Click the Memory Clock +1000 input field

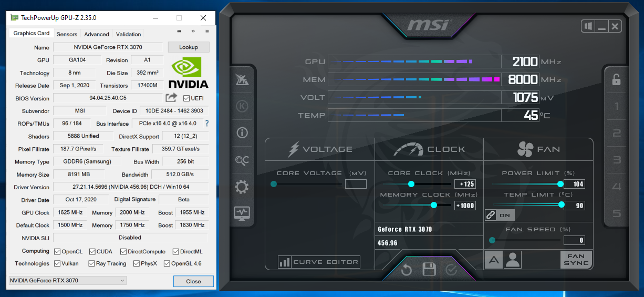(x=465, y=206)
